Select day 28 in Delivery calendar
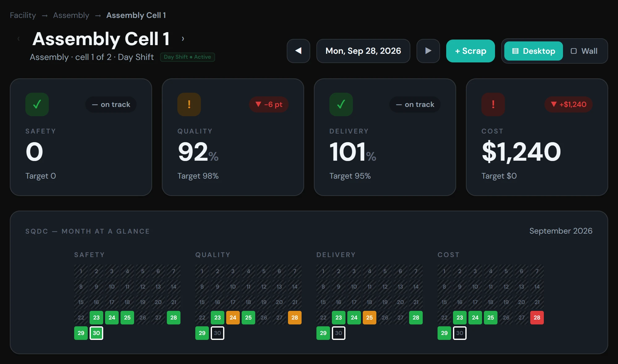This screenshot has width=618, height=364. (x=416, y=318)
